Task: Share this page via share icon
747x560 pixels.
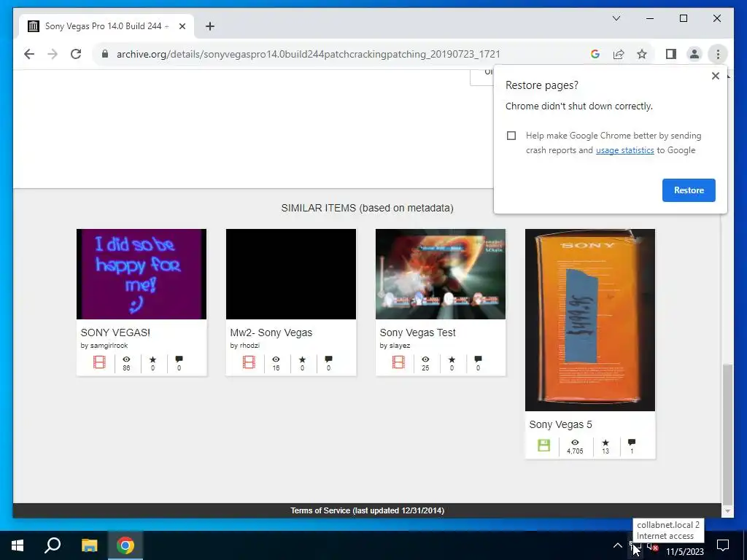Action: [x=619, y=54]
